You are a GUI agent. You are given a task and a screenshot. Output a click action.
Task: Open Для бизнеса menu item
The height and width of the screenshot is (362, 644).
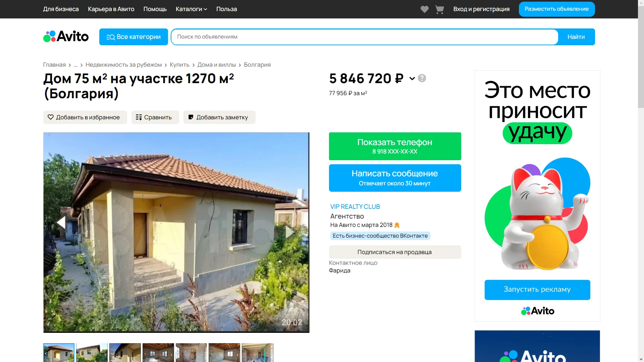[x=61, y=9]
